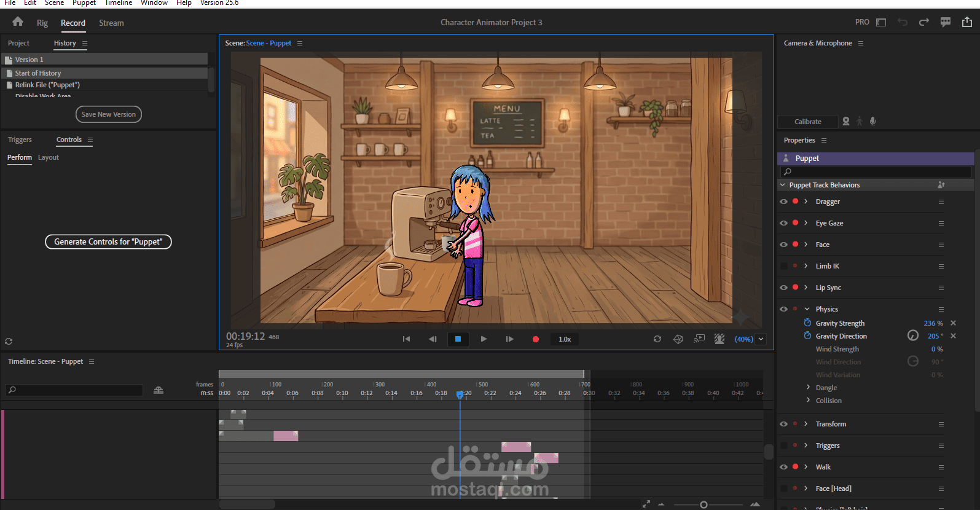Open the share/export icon at top right
The image size is (980, 510).
(967, 22)
